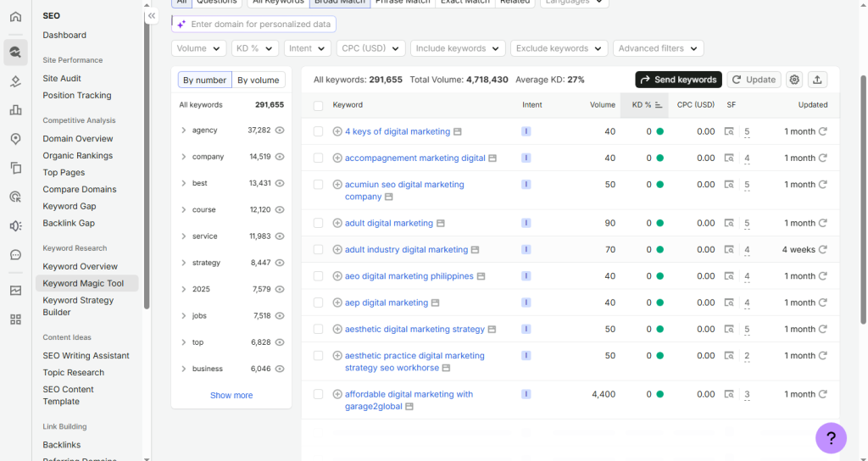Click the export upload icon

(818, 80)
